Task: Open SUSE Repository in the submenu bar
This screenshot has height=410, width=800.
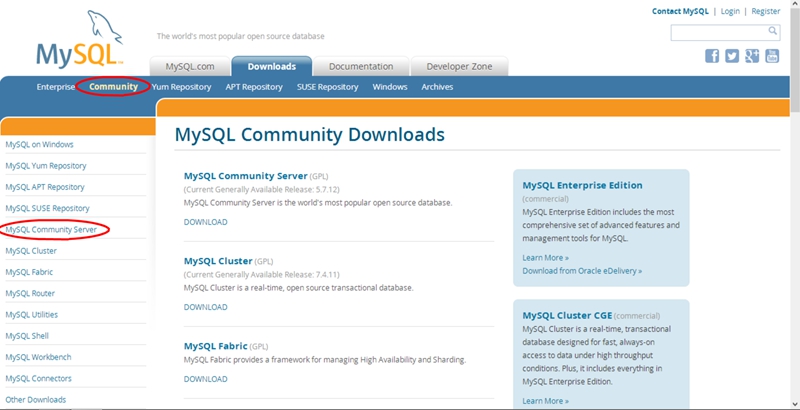Action: [x=328, y=87]
